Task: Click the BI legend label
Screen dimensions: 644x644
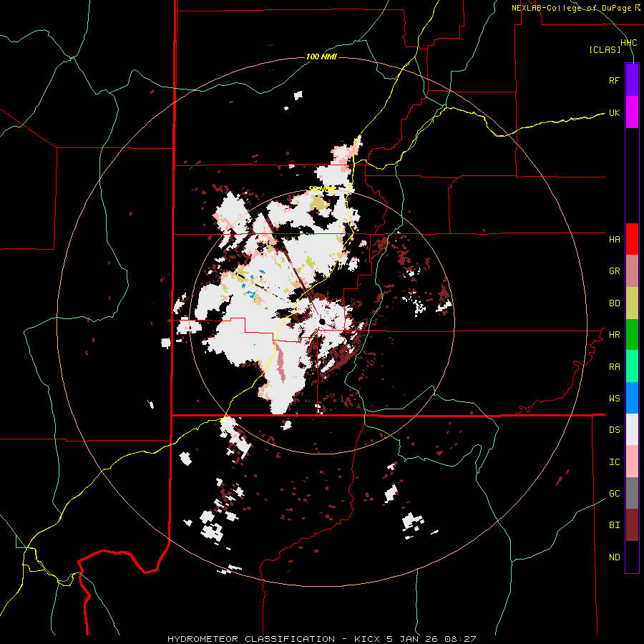Action: [614, 525]
